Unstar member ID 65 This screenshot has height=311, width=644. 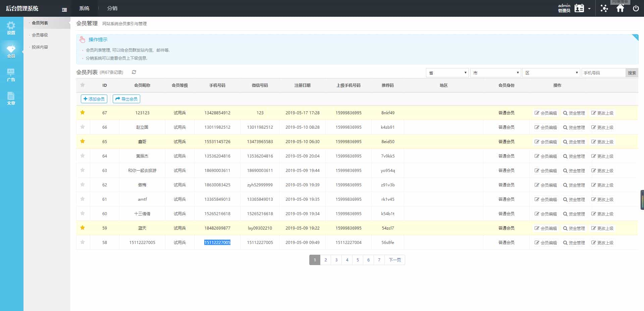coord(83,141)
